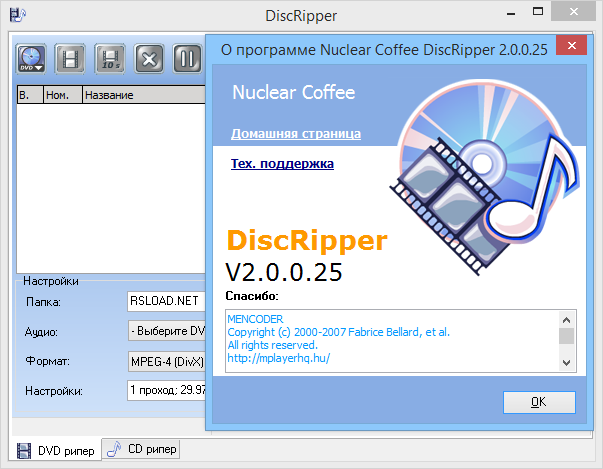The image size is (603, 469).
Task: Open the Тех. поддержка link
Action: (x=282, y=163)
